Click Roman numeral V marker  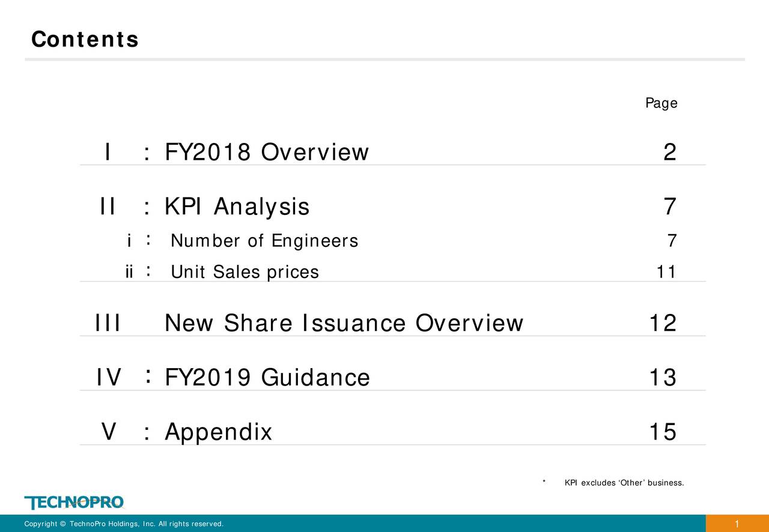click(108, 432)
